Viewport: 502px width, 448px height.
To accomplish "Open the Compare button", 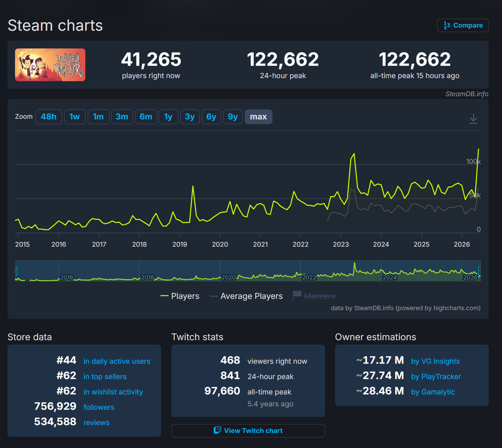I will pos(463,25).
